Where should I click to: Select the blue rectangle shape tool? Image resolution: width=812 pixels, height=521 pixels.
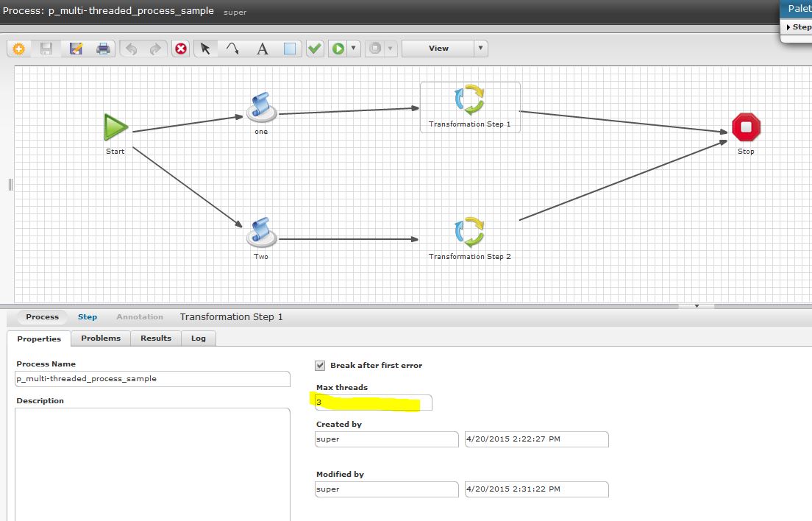[290, 49]
